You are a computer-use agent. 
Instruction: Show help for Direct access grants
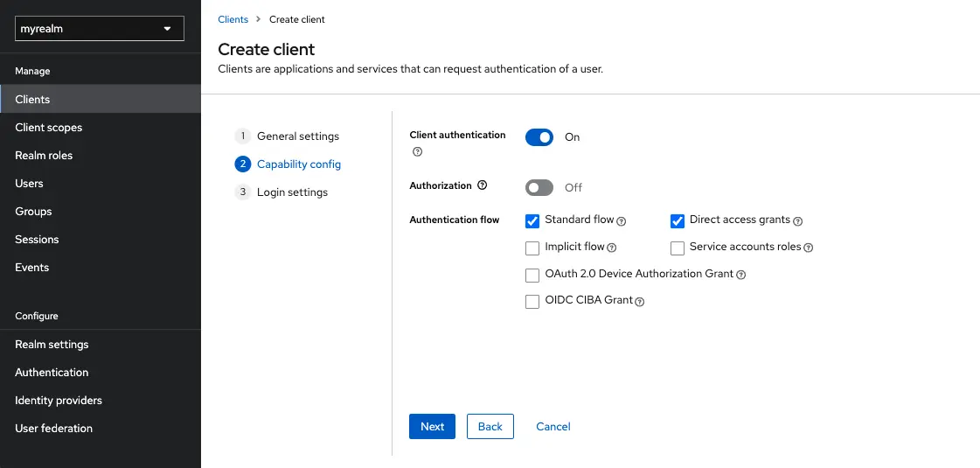797,220
